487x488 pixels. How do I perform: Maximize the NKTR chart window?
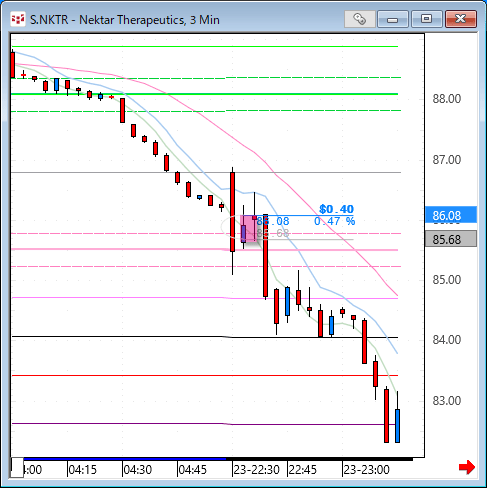[x=426, y=19]
